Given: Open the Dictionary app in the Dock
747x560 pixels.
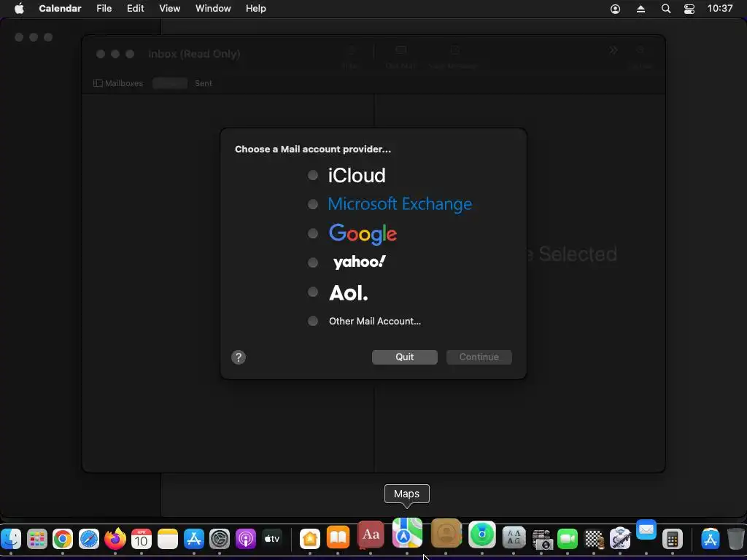Looking at the screenshot, I should (371, 535).
